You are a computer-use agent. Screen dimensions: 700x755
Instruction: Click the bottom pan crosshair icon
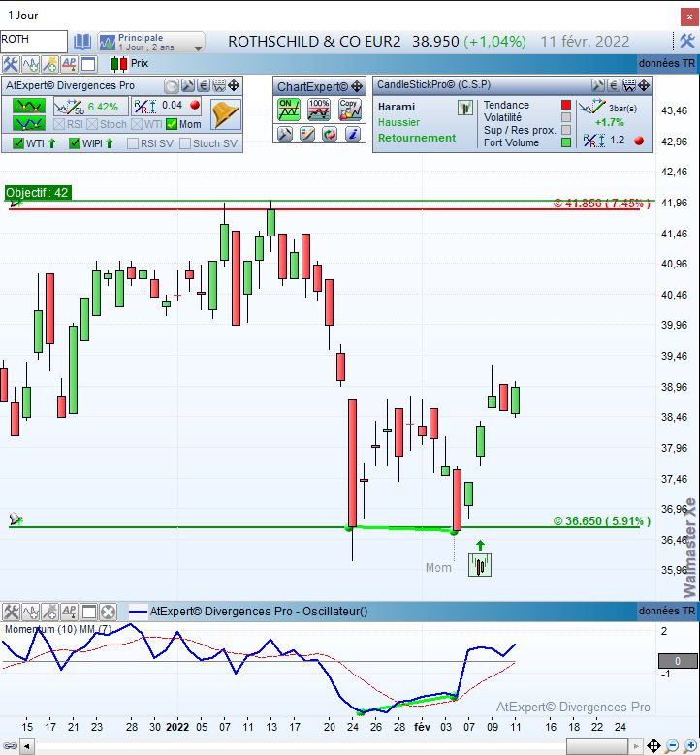pyautogui.click(x=653, y=746)
